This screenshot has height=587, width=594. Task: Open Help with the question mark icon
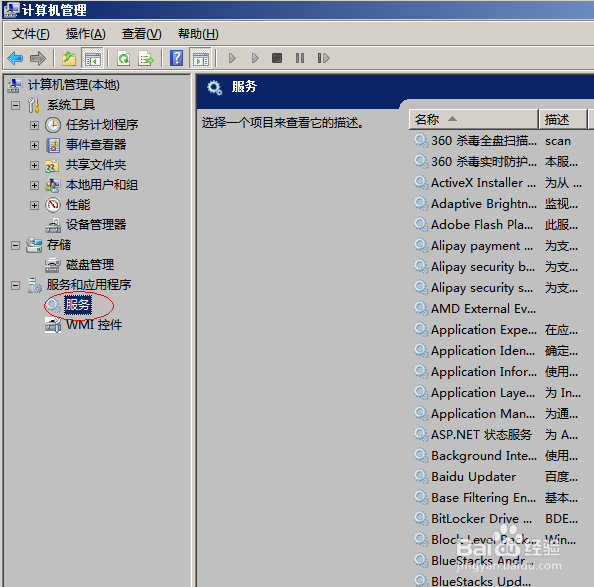pos(177,58)
